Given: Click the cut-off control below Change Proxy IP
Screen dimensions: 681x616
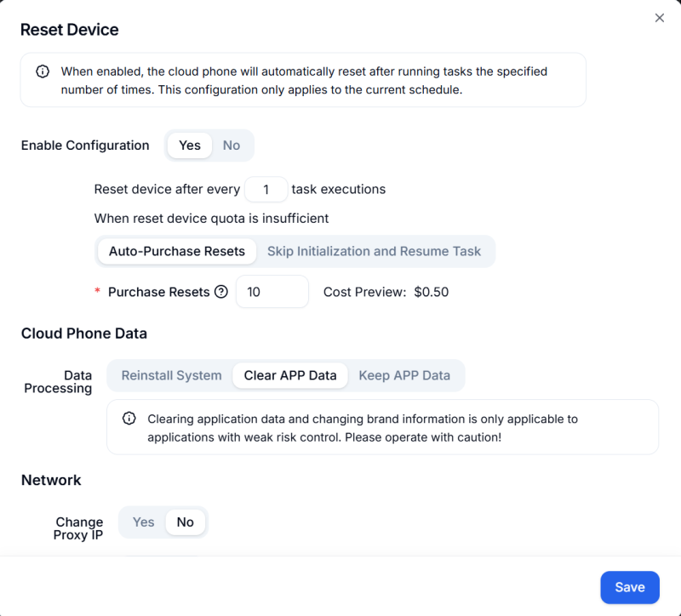Looking at the screenshot, I should pyautogui.click(x=162, y=555).
